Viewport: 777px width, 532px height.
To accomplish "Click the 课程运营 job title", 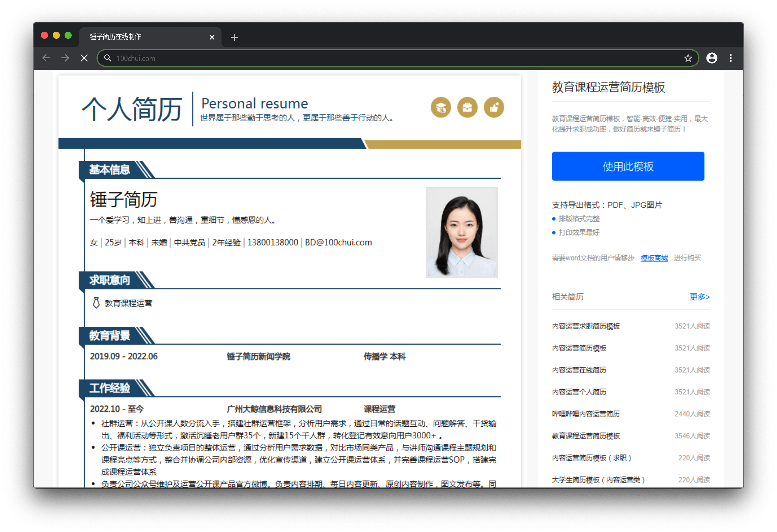I will click(380, 409).
